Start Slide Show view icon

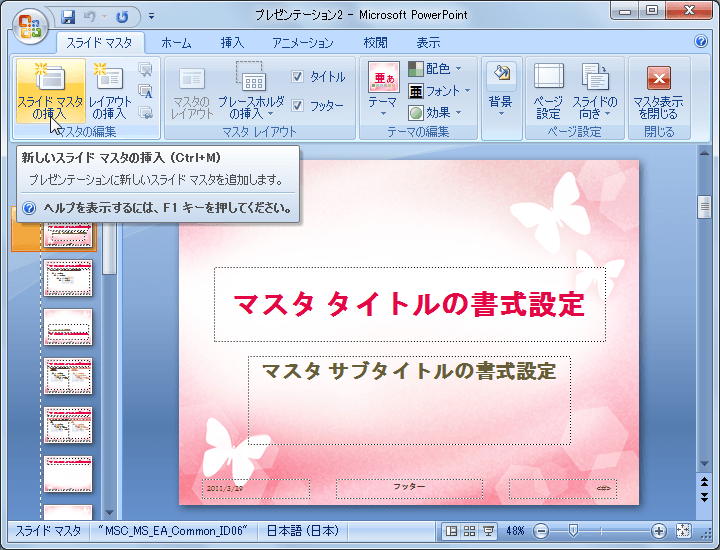pos(488,532)
